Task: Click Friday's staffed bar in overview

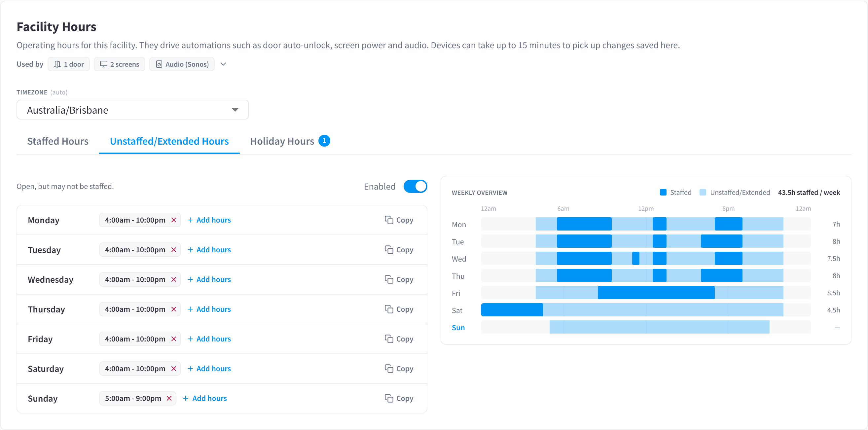Action: pos(656,293)
